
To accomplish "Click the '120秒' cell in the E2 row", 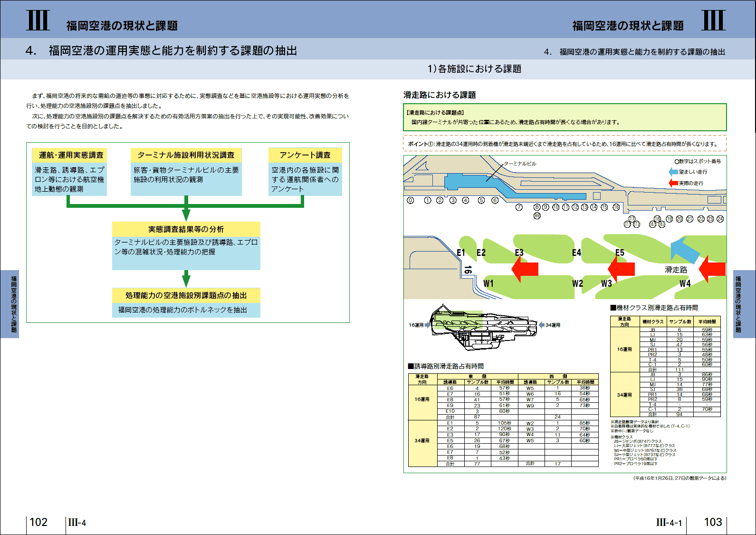I will (x=505, y=429).
